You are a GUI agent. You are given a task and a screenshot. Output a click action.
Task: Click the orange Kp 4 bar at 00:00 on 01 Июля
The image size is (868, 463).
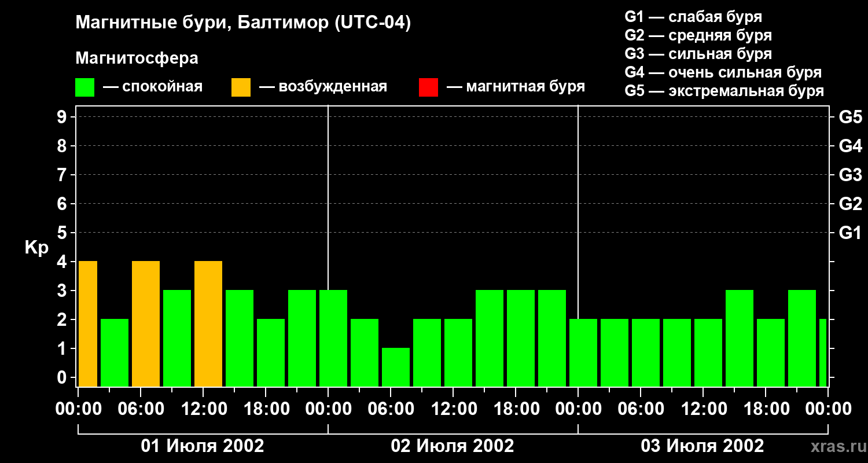(x=88, y=324)
